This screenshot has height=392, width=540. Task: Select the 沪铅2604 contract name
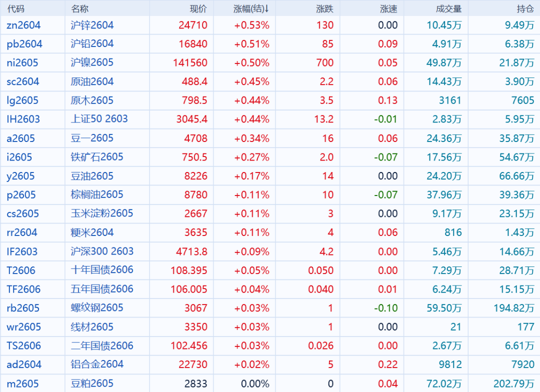pos(92,44)
